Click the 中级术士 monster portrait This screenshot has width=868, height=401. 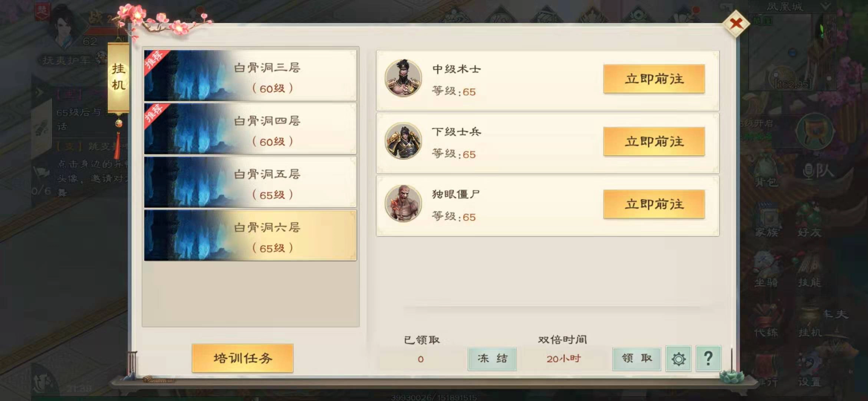tap(403, 78)
